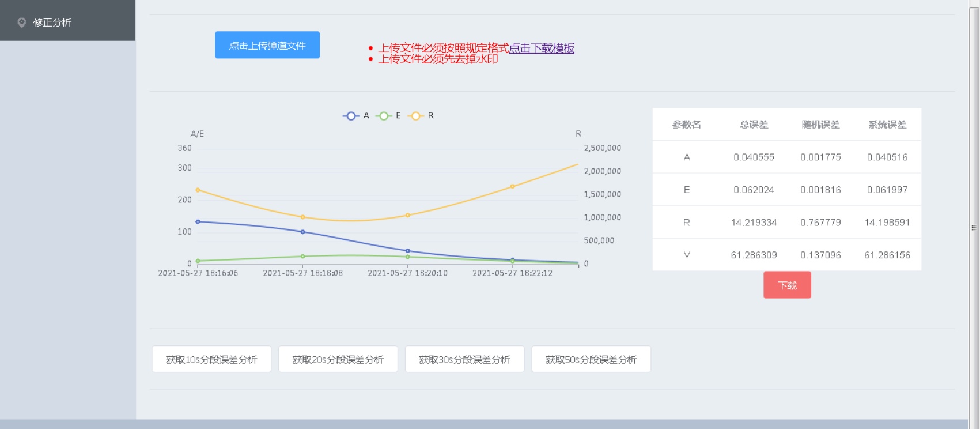Click the 随机误差 column header
The height and width of the screenshot is (429, 980).
820,125
